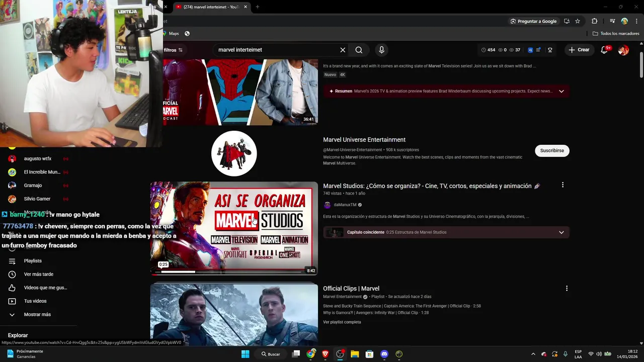
Task: Open File Explorer from taskbar
Action: pos(355,354)
